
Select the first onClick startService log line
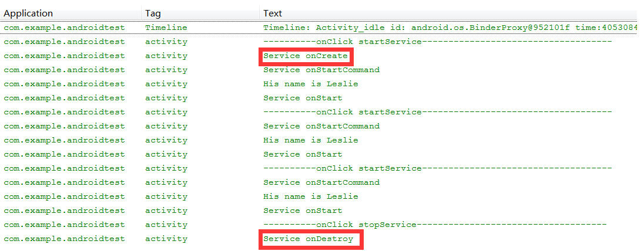[438, 42]
